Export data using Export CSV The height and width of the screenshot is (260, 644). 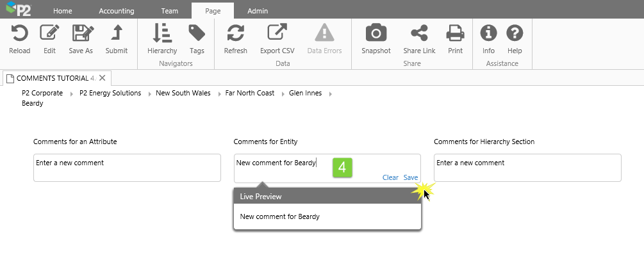pos(277,33)
